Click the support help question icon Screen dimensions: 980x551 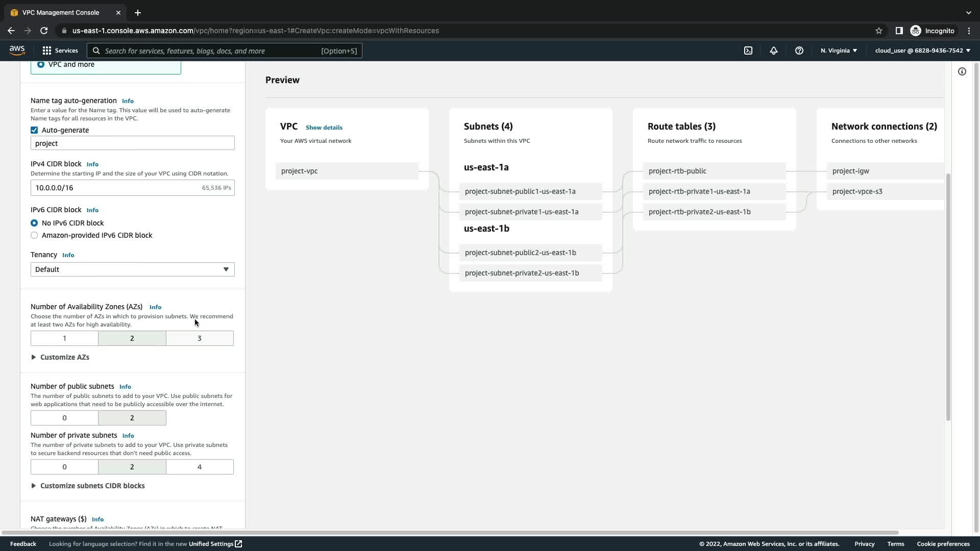point(799,51)
